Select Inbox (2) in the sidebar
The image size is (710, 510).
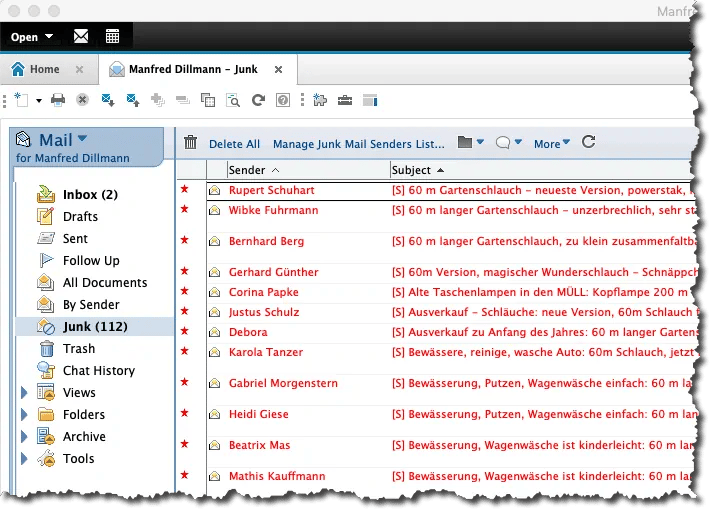pos(90,195)
